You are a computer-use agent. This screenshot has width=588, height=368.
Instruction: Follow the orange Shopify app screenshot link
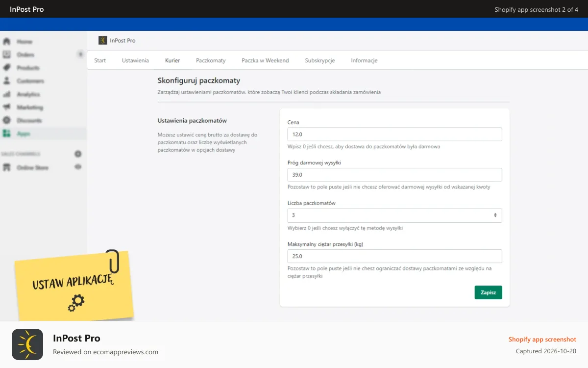coord(542,340)
